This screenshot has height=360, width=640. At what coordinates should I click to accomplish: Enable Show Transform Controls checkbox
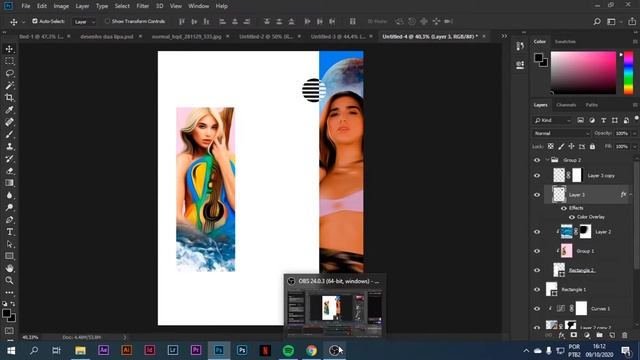pos(107,21)
